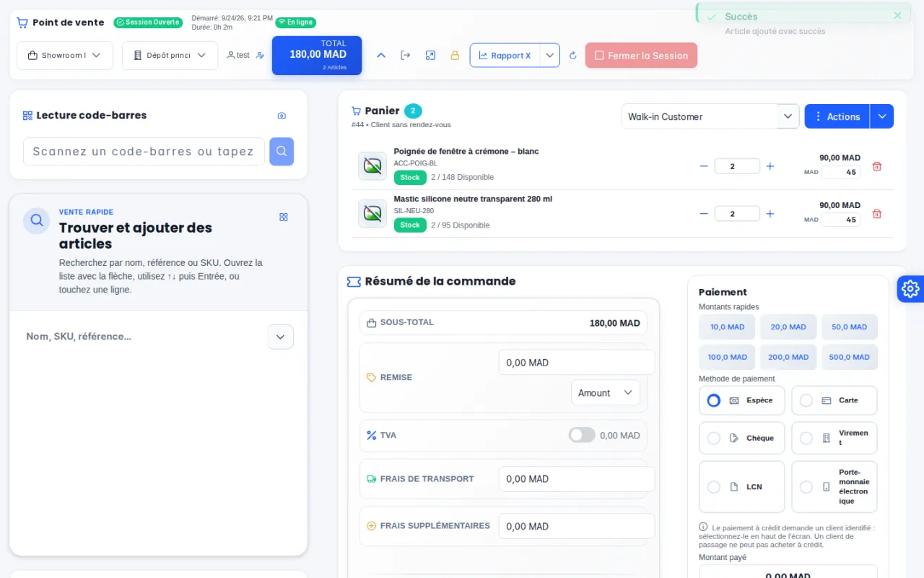Screen dimensions: 924x578
Task: Open the camera barcode scanner icon
Action: pos(282,116)
